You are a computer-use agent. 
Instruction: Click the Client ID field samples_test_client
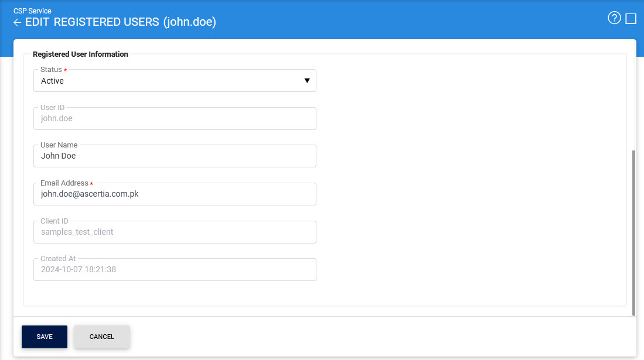(175, 232)
